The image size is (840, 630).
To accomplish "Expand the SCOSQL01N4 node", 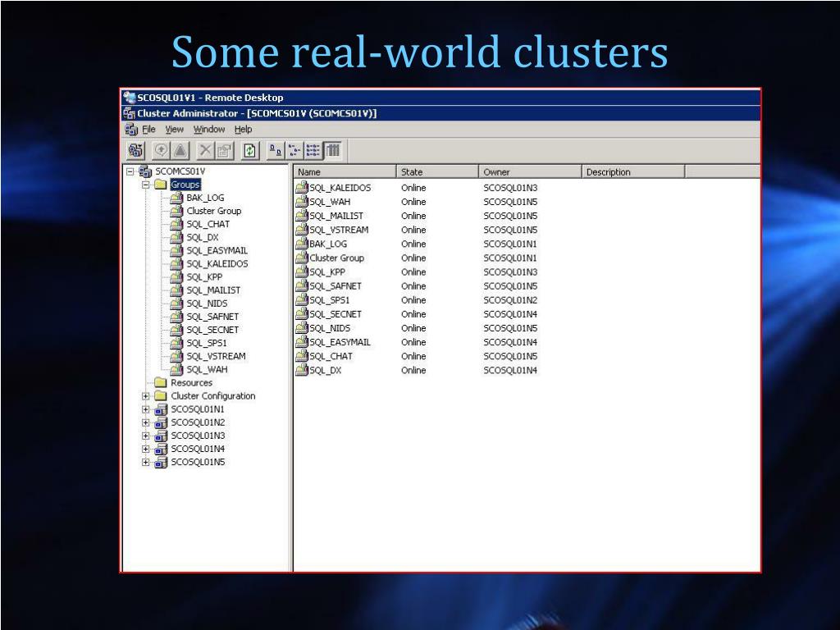I will click(146, 449).
